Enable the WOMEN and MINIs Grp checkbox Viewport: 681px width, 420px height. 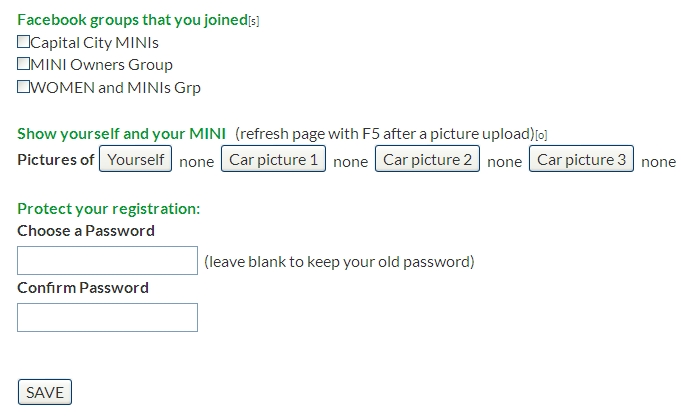pos(24,87)
